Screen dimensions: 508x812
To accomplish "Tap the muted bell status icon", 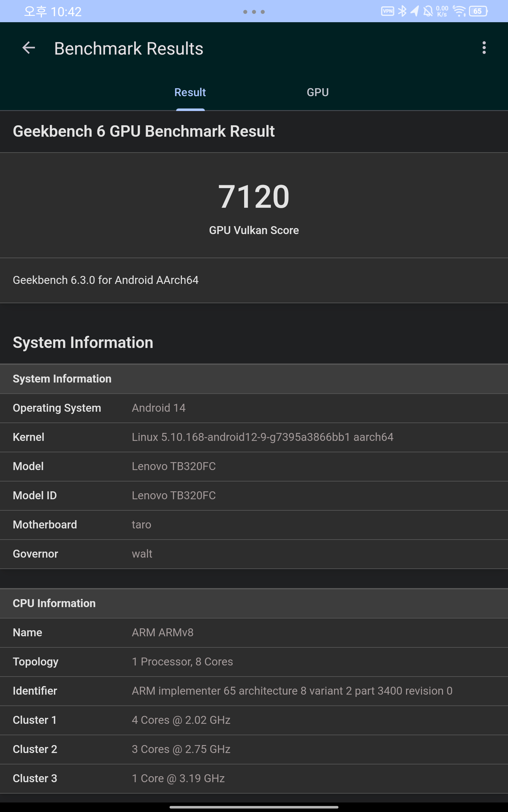I will [428, 11].
